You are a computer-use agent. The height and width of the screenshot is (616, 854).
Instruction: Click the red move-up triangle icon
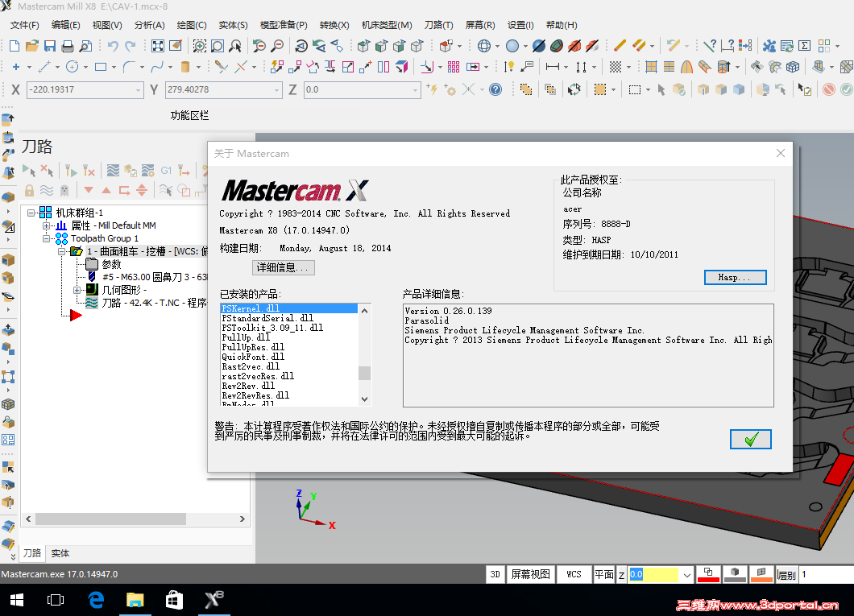tap(106, 191)
